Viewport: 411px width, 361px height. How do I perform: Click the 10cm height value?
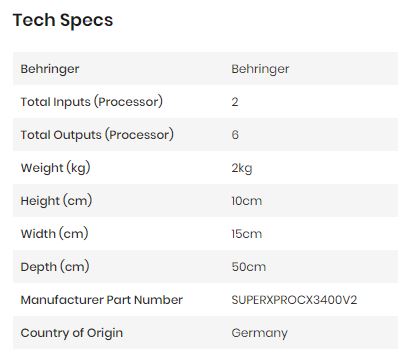[x=247, y=201]
